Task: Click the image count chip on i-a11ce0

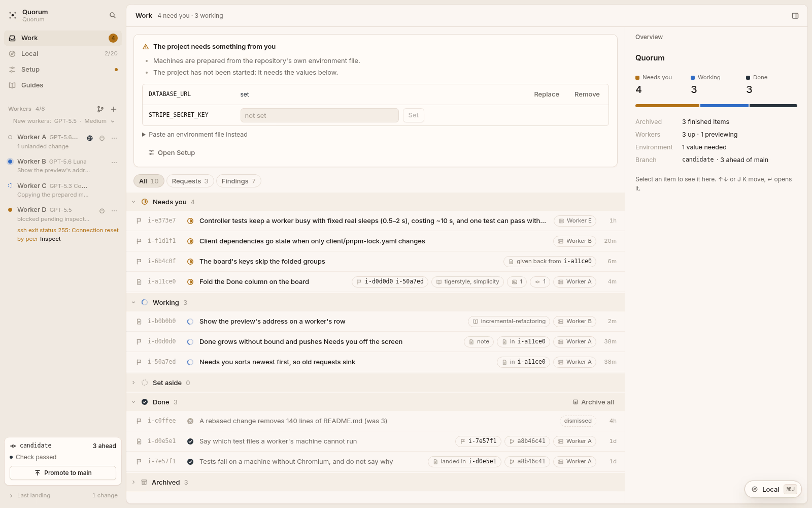Action: 517,282
